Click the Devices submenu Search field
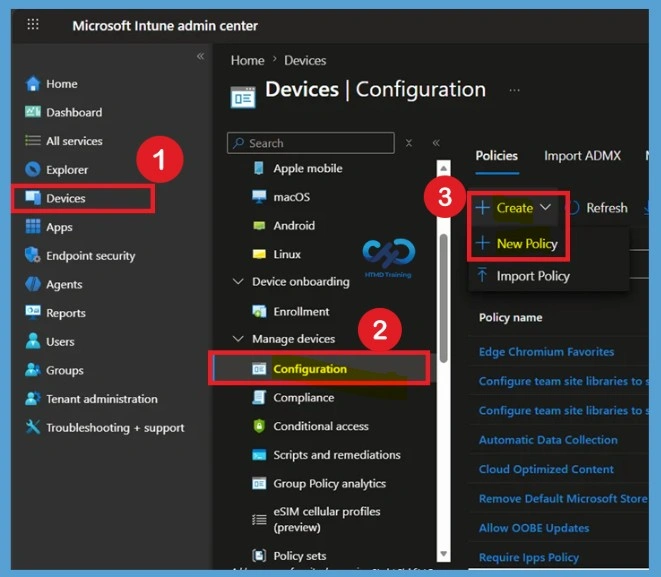 coord(311,143)
